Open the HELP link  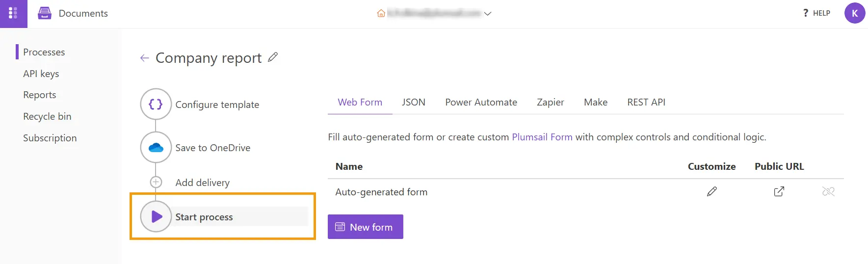(x=816, y=13)
